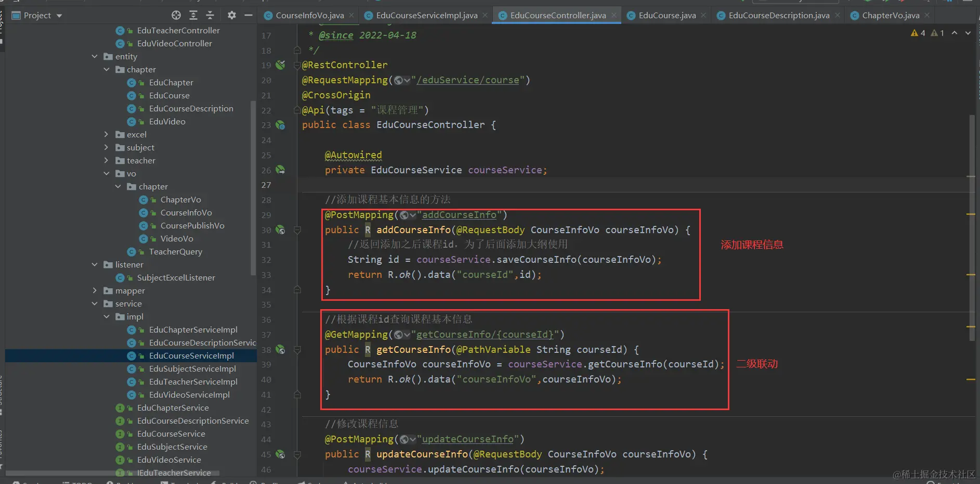The height and width of the screenshot is (484, 980).
Task: Click the Project panel horizontal scrollbar
Action: coord(112,473)
